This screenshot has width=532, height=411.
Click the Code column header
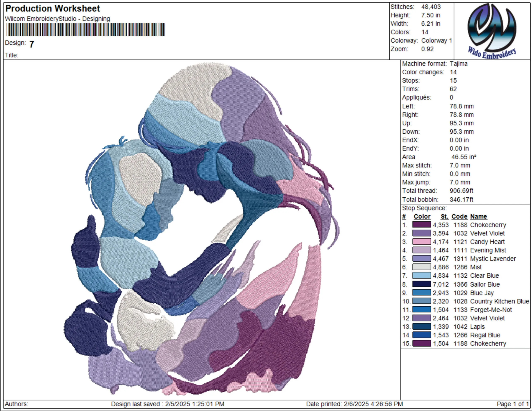pyautogui.click(x=459, y=216)
